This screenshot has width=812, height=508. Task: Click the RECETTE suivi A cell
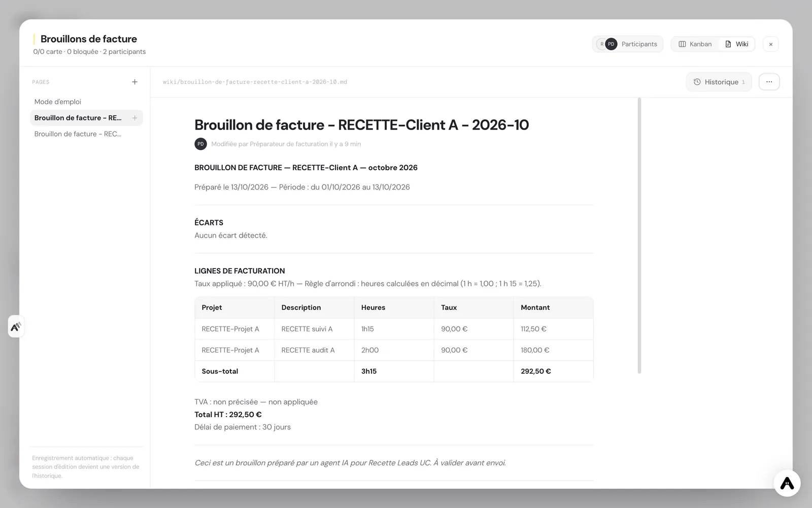point(314,329)
